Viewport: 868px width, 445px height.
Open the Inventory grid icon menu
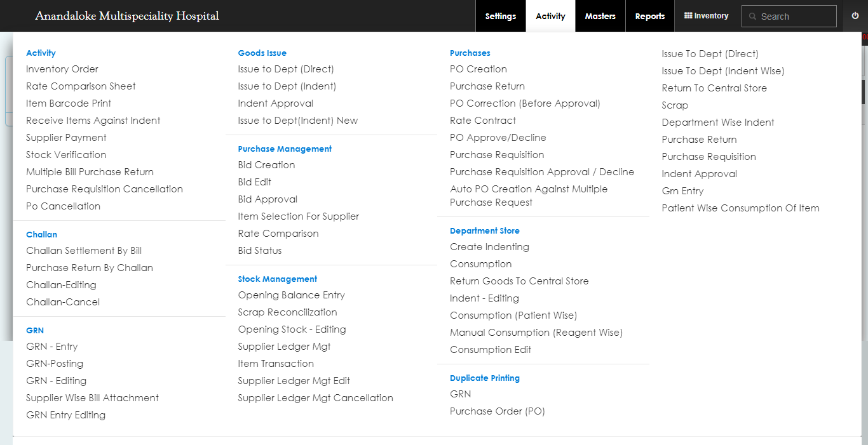[688, 16]
